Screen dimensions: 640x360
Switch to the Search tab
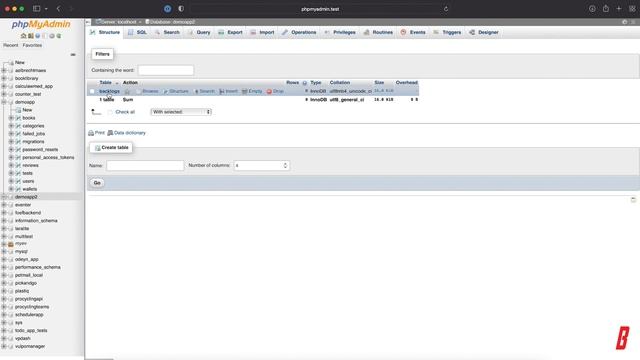pyautogui.click(x=167, y=32)
